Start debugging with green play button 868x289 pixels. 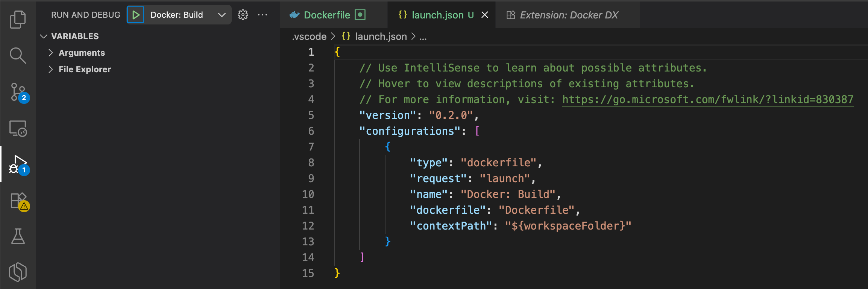[135, 15]
